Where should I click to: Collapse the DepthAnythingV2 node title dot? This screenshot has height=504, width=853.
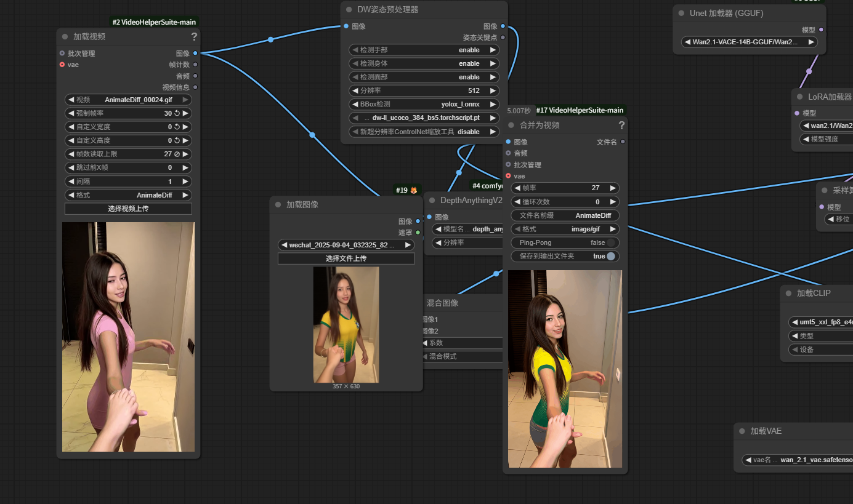point(432,200)
